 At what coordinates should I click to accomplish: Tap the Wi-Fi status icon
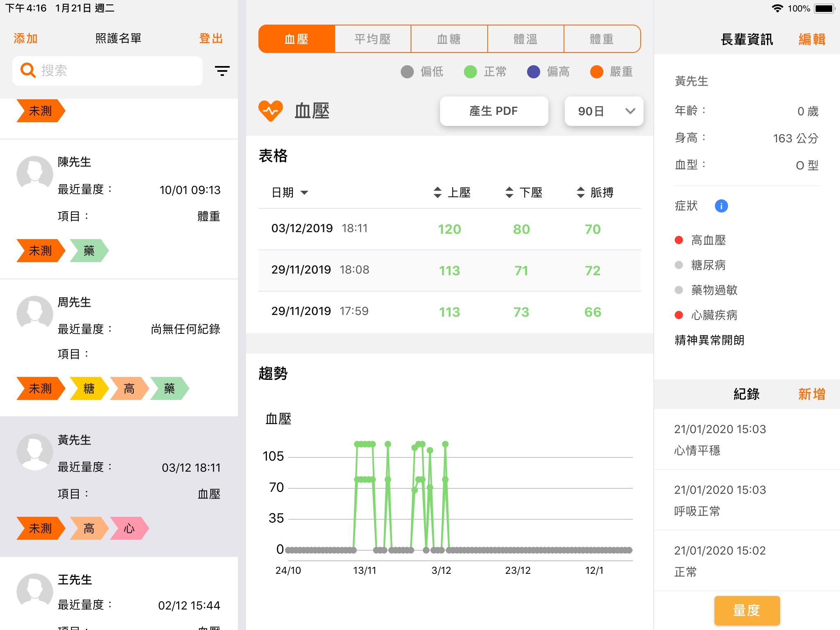click(777, 8)
